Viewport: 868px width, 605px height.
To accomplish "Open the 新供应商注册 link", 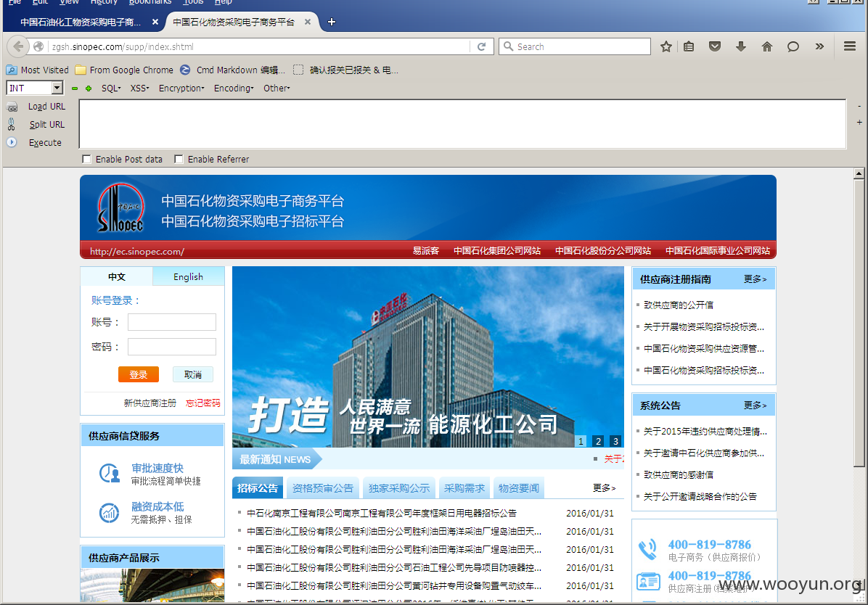I will [150, 403].
